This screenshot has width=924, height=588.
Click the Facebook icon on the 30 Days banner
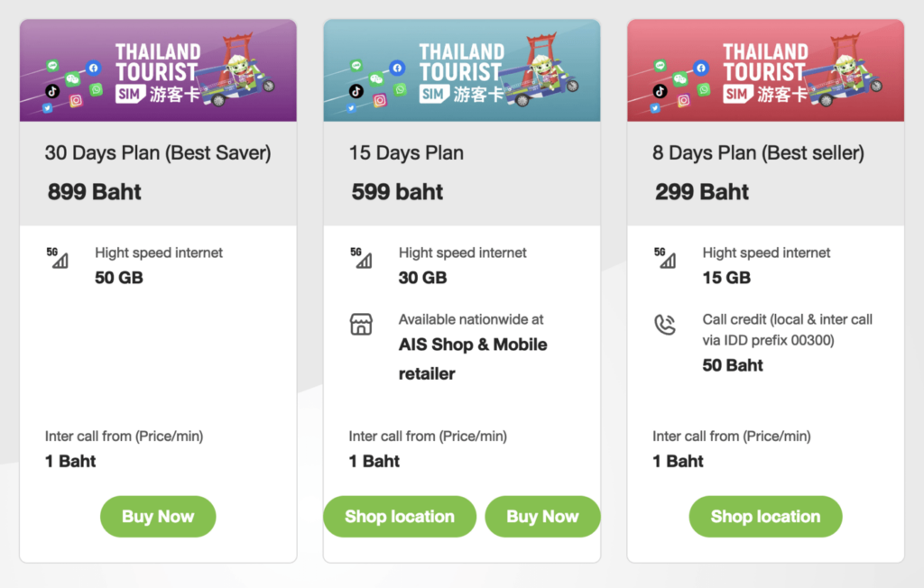tap(93, 68)
